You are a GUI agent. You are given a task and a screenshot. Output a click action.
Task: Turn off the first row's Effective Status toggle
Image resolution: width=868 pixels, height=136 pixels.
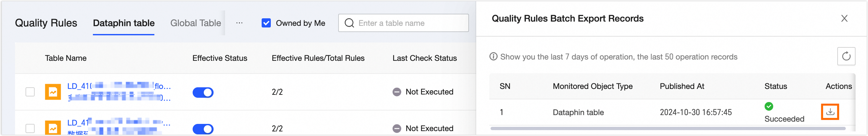203,92
